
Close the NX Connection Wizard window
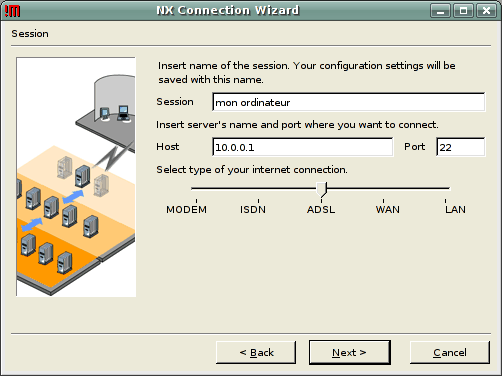pyautogui.click(x=486, y=11)
